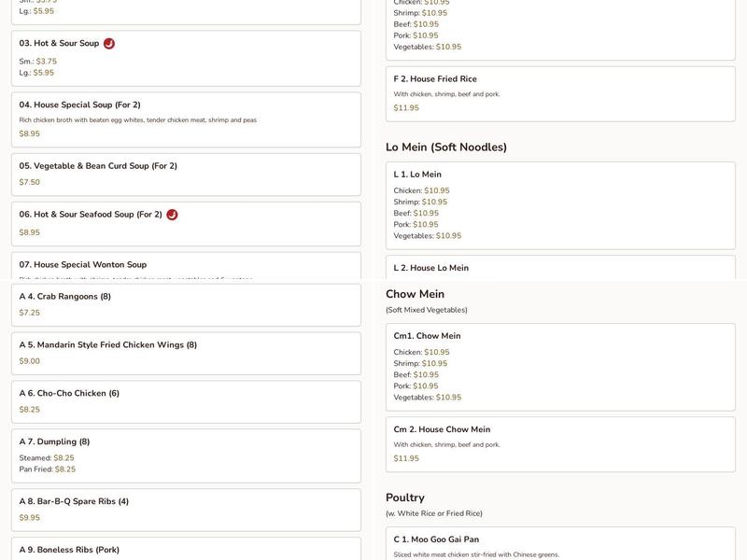This screenshot has width=747, height=560.
Task: Click House Chow Mein $11.95 price
Action: 406,458
